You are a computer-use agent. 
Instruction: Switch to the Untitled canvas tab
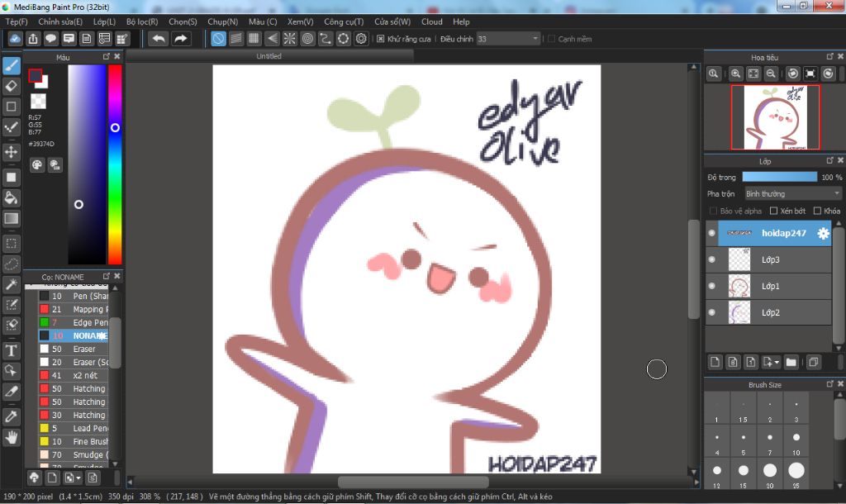coord(269,56)
